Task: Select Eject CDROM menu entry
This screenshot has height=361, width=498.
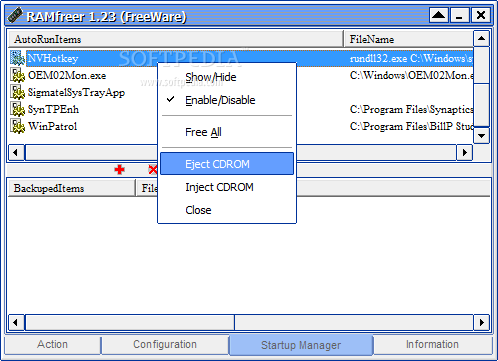Action: [x=227, y=164]
